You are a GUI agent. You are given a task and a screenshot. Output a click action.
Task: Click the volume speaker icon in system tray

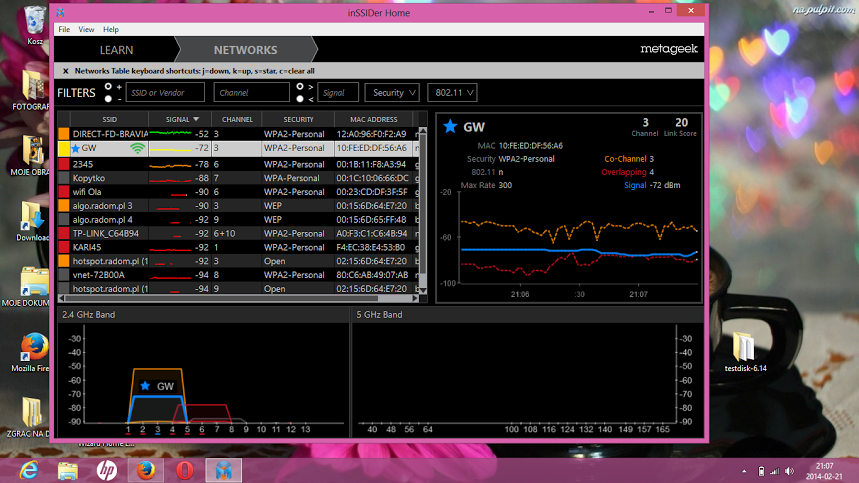tap(789, 471)
